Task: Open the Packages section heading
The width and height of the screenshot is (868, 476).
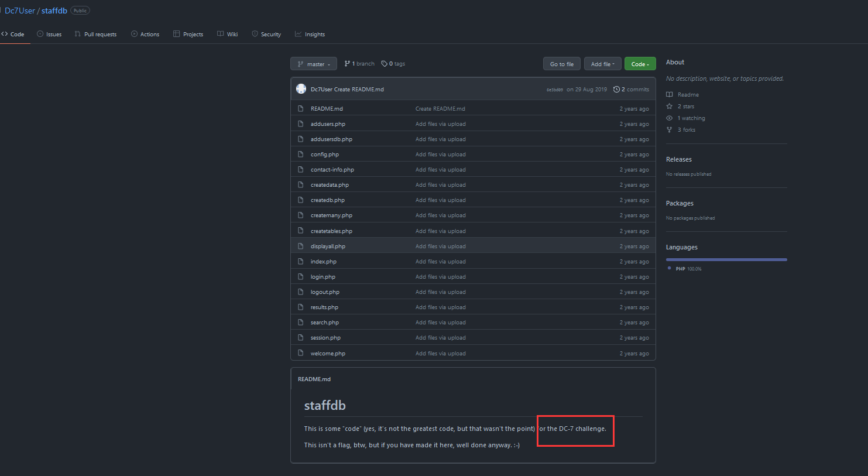Action: click(680, 203)
